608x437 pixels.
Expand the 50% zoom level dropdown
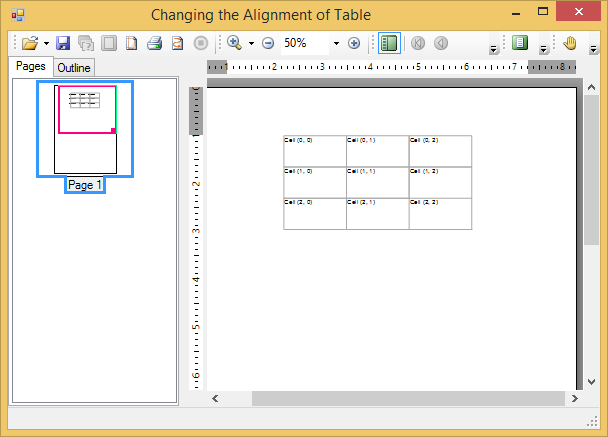pyautogui.click(x=336, y=44)
